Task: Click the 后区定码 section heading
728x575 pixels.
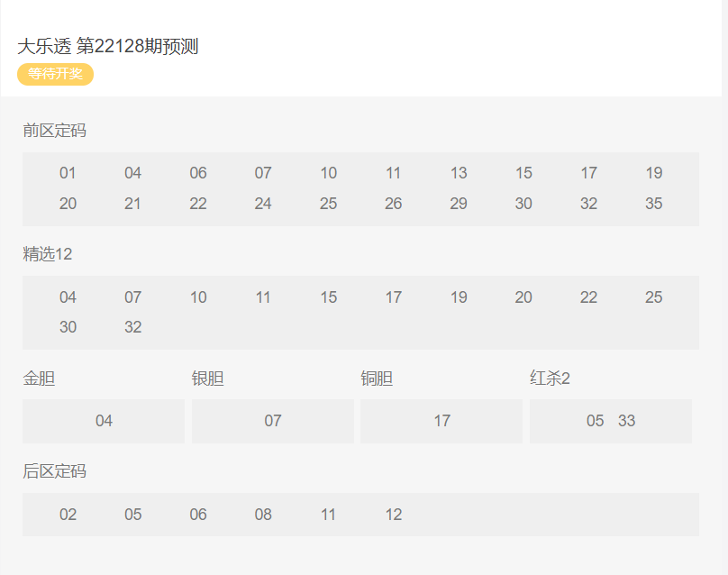Action: 54,471
